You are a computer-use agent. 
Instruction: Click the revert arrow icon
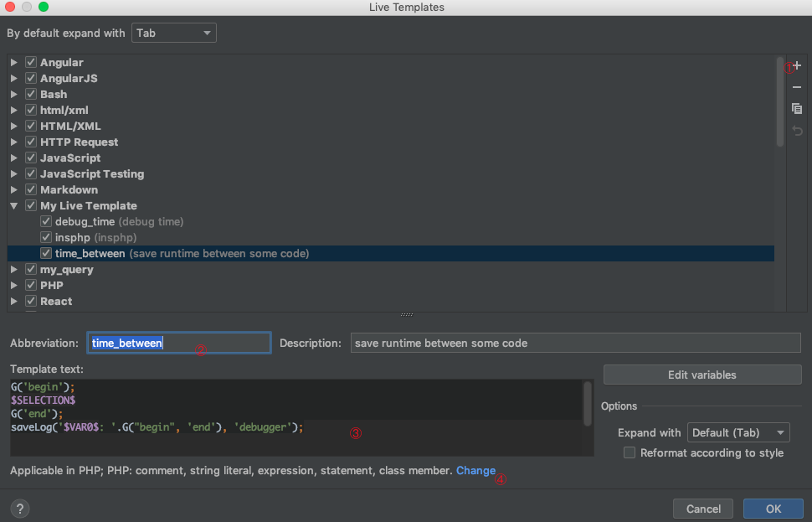pyautogui.click(x=797, y=131)
